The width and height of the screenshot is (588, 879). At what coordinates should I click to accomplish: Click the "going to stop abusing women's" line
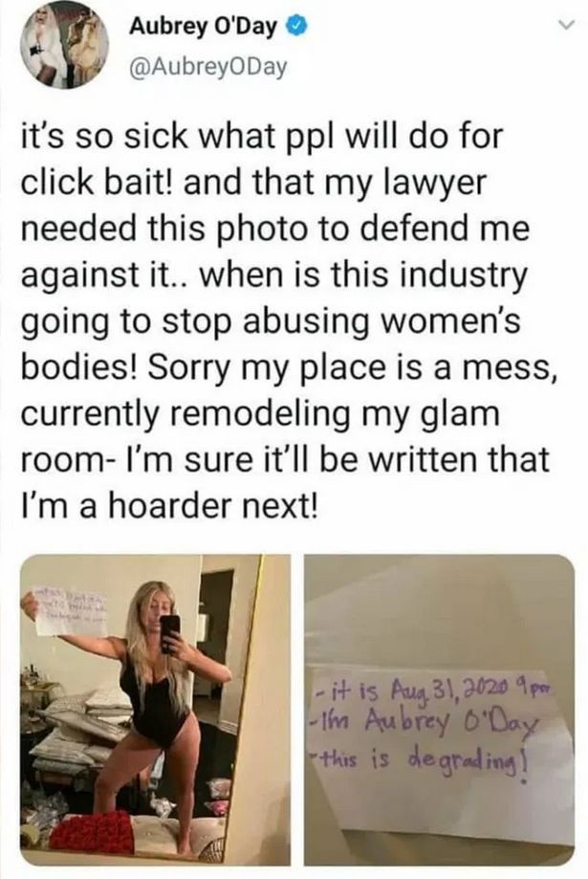pyautogui.click(x=271, y=322)
